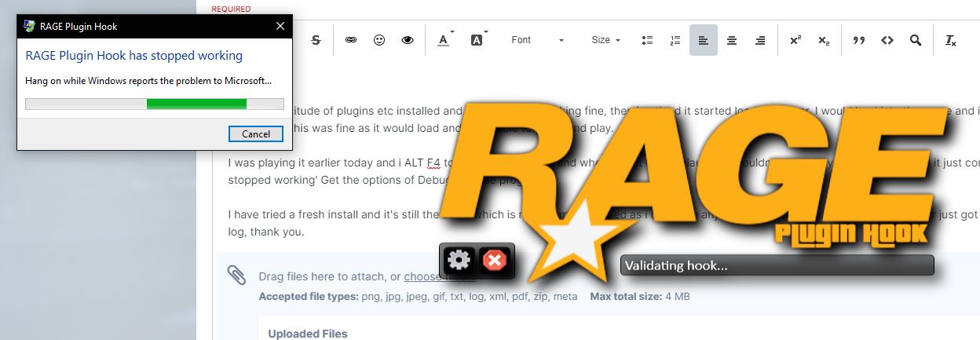This screenshot has height=340, width=980.
Task: Click the 'Hang on while Windows reports' message
Action: click(x=148, y=80)
